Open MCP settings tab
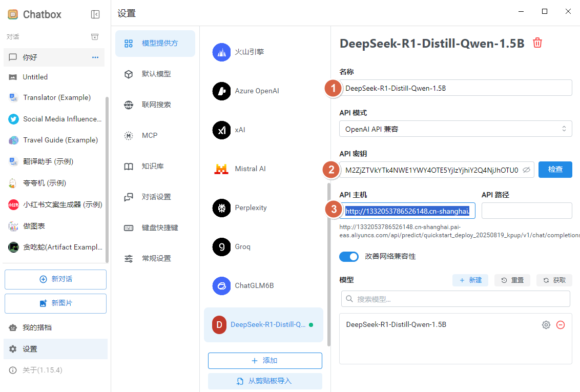The height and width of the screenshot is (392, 580). (x=155, y=135)
